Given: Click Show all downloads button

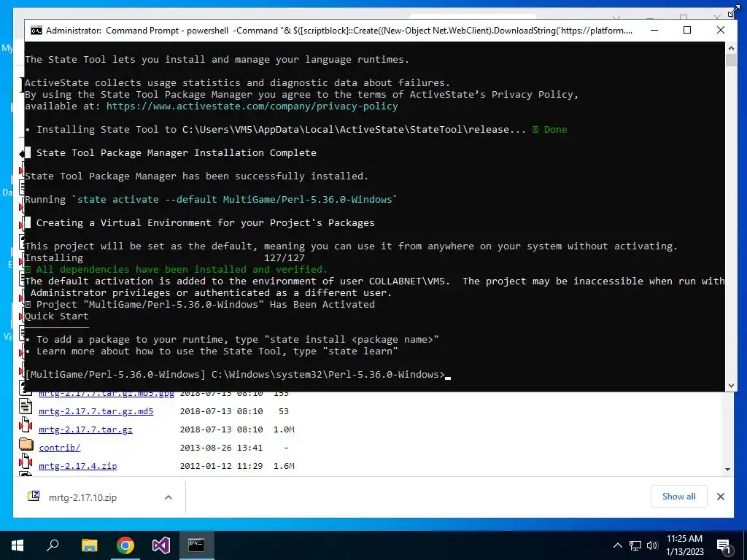Looking at the screenshot, I should click(x=678, y=497).
